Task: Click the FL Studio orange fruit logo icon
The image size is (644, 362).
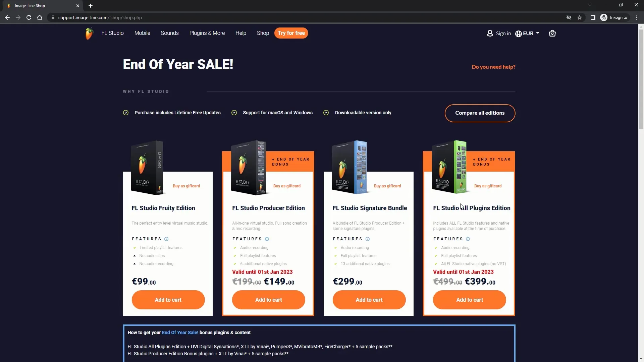Action: coord(89,33)
